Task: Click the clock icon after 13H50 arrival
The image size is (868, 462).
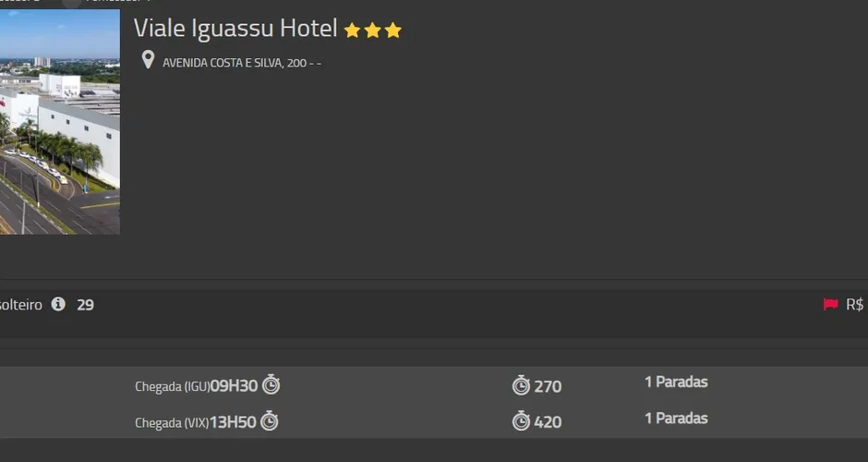Action: click(x=269, y=421)
